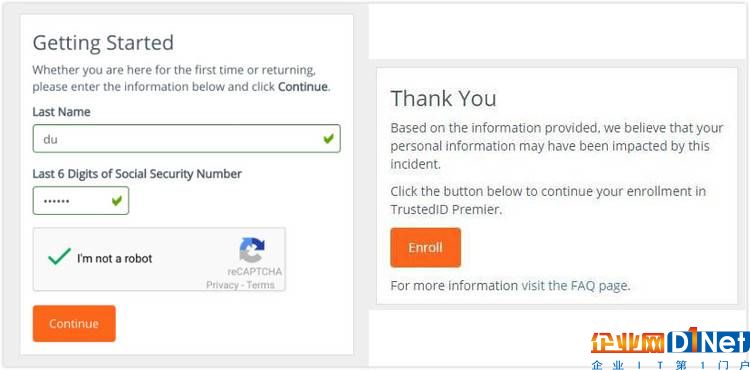Click the green checkmark in Last Name field

point(328,139)
